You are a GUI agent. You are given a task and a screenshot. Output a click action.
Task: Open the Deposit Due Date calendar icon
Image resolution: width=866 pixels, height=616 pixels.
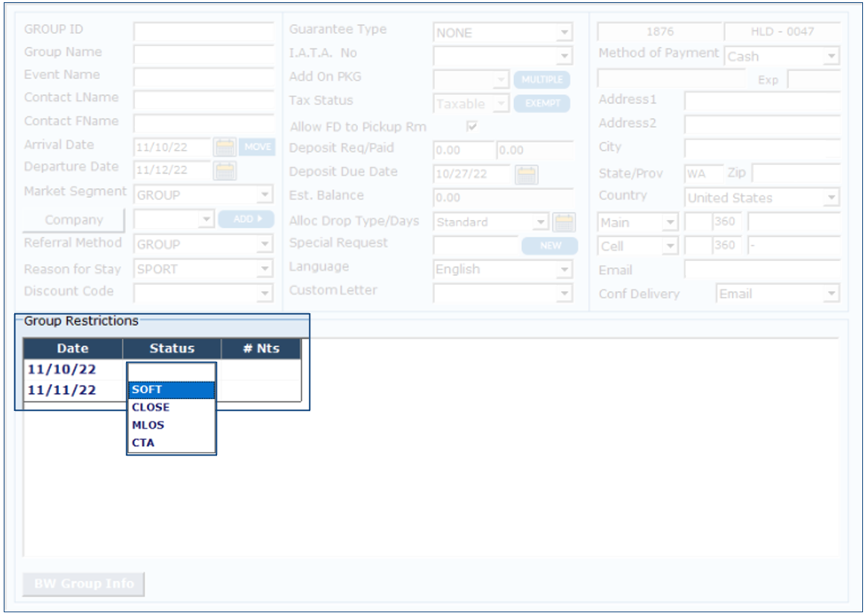point(527,175)
